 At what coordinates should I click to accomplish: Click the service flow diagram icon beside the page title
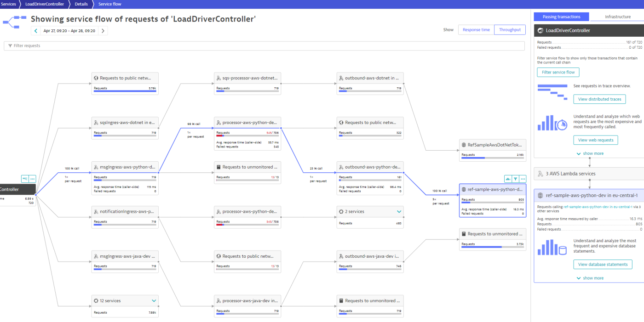tap(14, 21)
